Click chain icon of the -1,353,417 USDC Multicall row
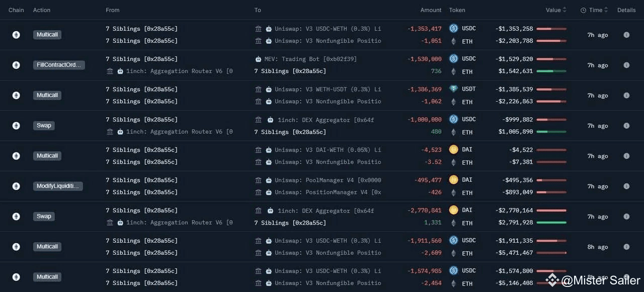The image size is (644, 292). [x=16, y=35]
